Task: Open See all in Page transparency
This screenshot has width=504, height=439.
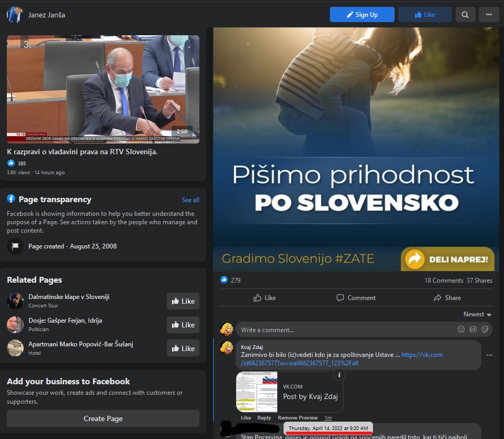Action: coord(190,199)
